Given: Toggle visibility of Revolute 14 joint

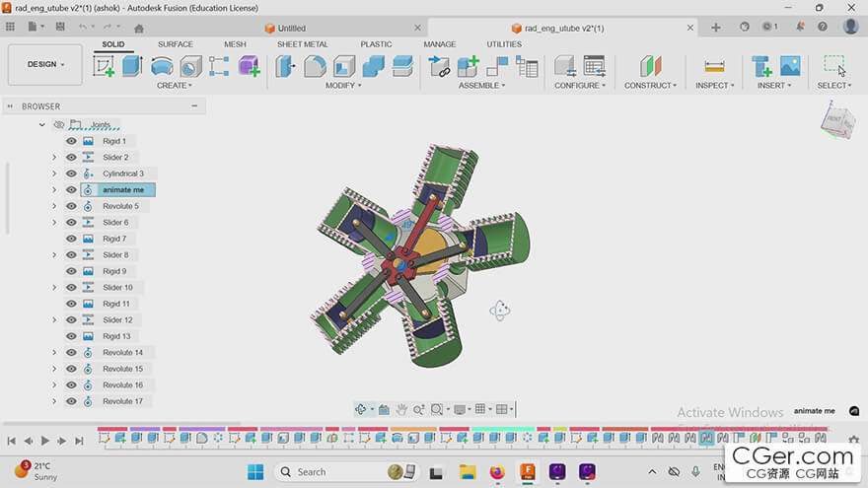Looking at the screenshot, I should tap(71, 353).
